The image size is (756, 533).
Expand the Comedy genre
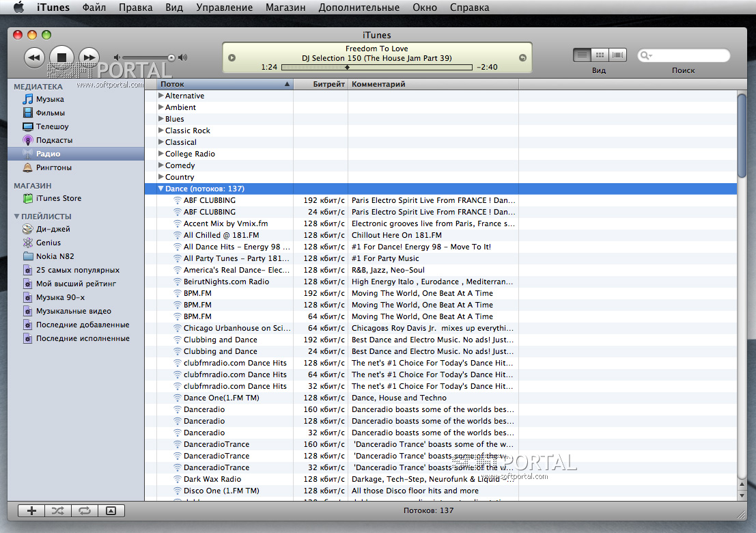(161, 165)
